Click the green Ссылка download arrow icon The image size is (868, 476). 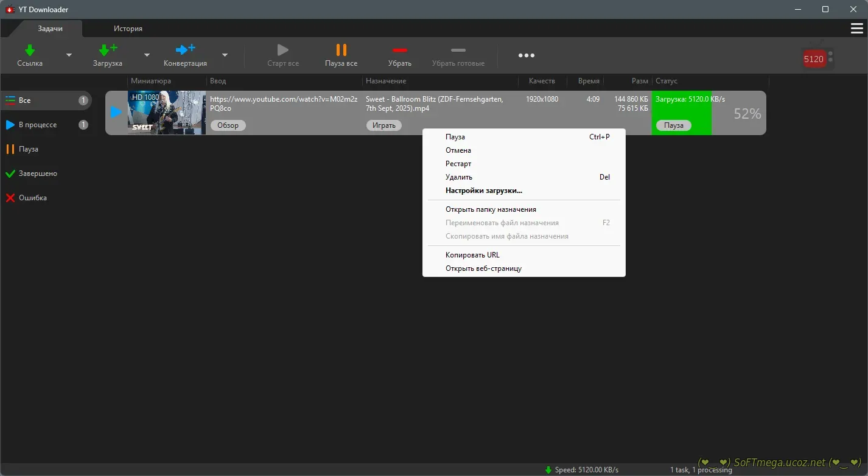30,50
